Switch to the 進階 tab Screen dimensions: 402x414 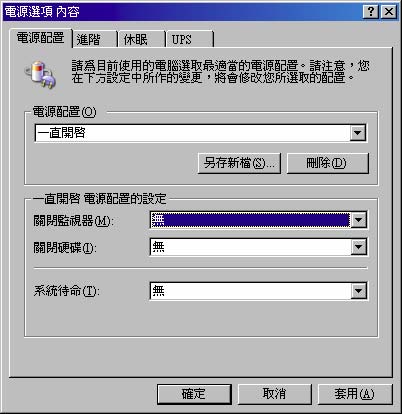pos(94,40)
